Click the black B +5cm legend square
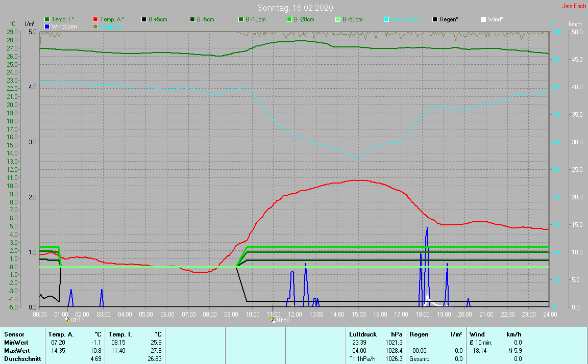This screenshot has height=364, width=588. pos(144,19)
